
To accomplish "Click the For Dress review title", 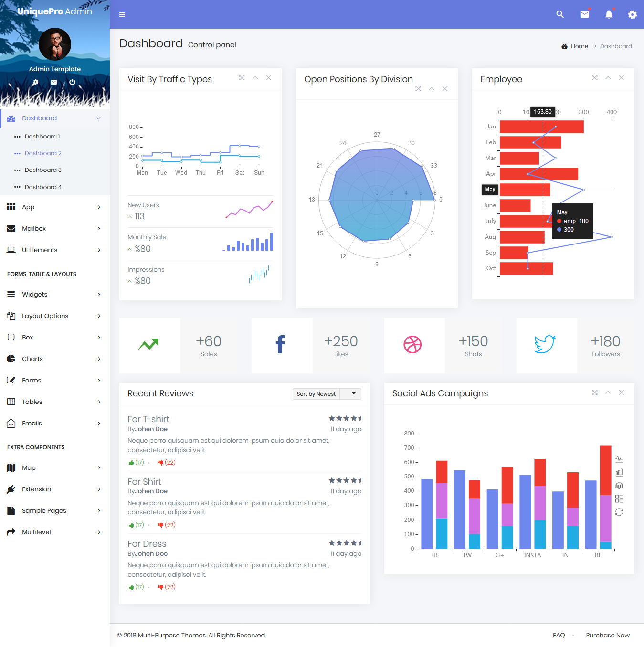I will tap(147, 544).
